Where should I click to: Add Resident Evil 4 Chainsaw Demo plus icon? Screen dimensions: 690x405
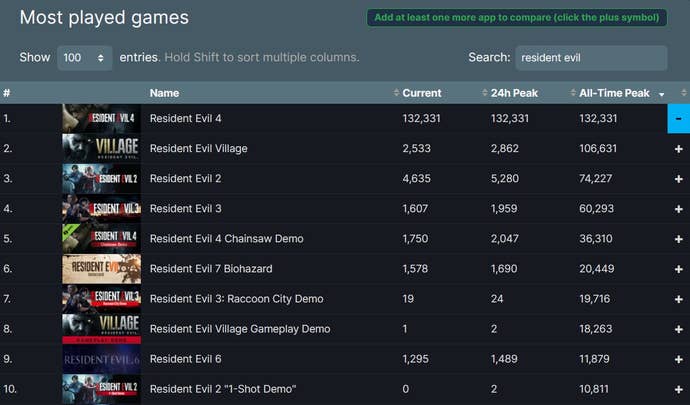coord(679,239)
